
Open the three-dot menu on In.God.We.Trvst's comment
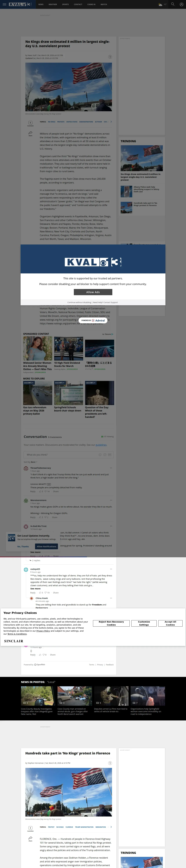pyautogui.click(x=111, y=526)
